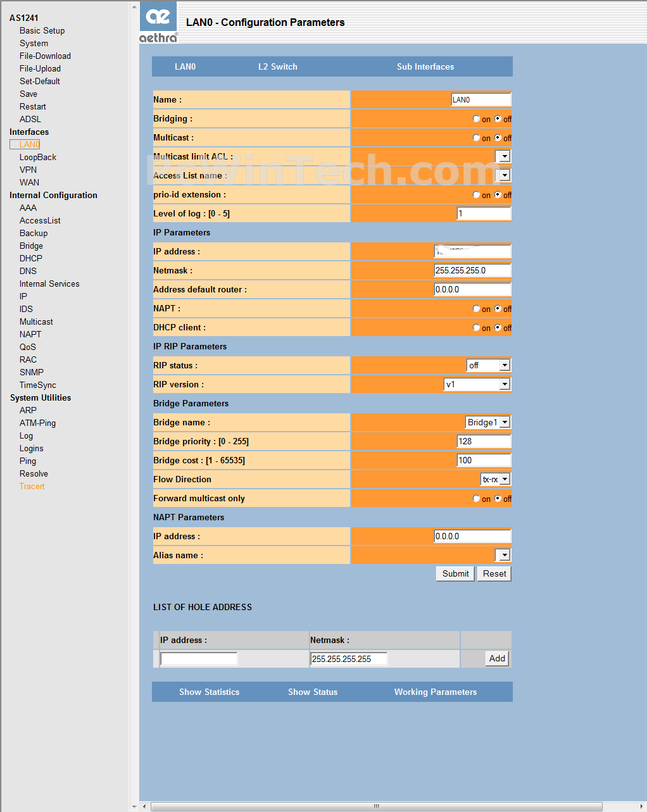Image resolution: width=647 pixels, height=812 pixels.
Task: Enable Multicast on radio button
Action: (476, 137)
